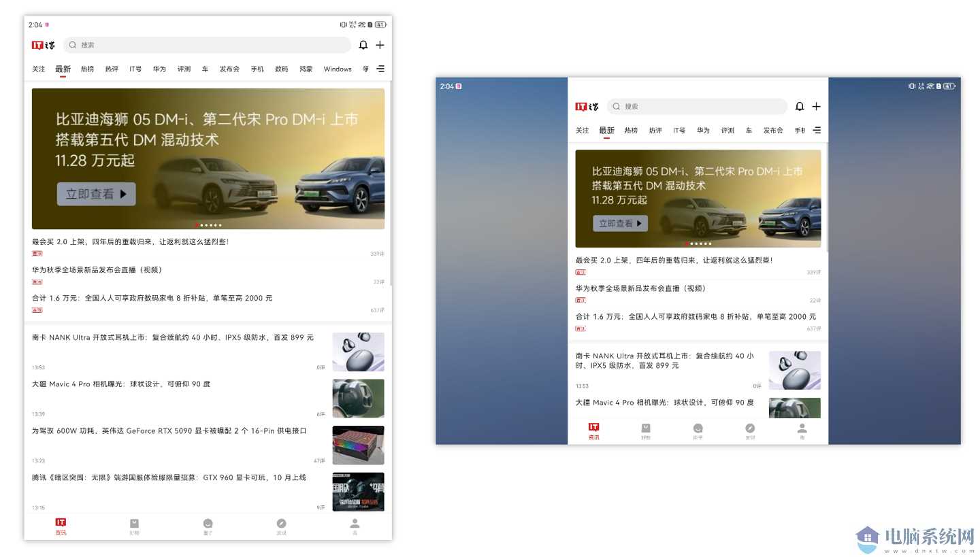
Task: Click 立即查看 button in left banner
Action: pos(96,194)
